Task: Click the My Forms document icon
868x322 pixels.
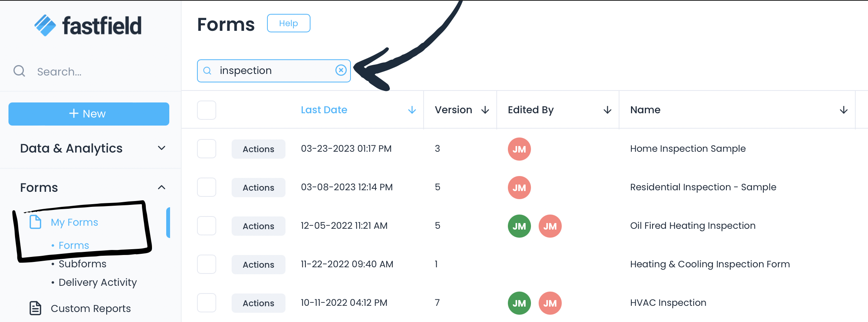Action: click(35, 222)
